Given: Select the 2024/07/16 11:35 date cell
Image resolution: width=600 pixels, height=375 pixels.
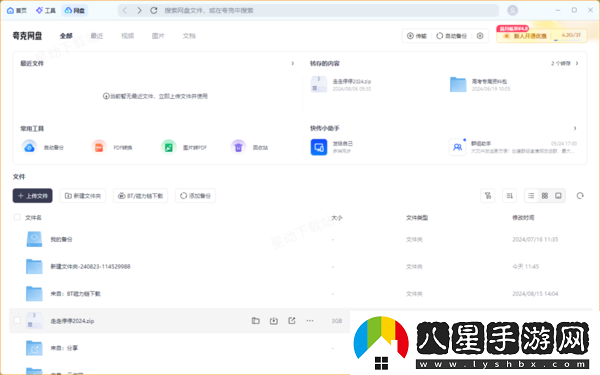Looking at the screenshot, I should [535, 239].
